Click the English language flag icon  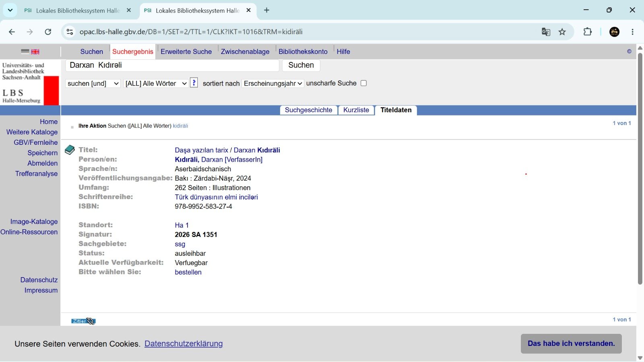point(35,51)
